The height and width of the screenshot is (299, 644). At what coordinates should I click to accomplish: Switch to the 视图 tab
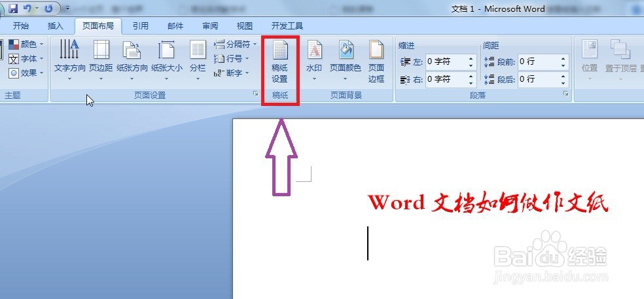click(245, 26)
